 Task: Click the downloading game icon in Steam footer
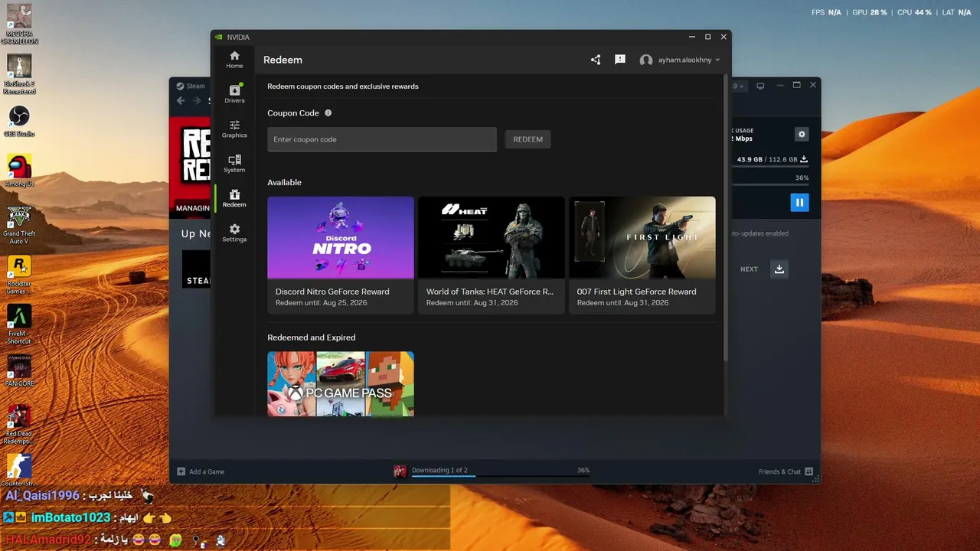[x=400, y=471]
